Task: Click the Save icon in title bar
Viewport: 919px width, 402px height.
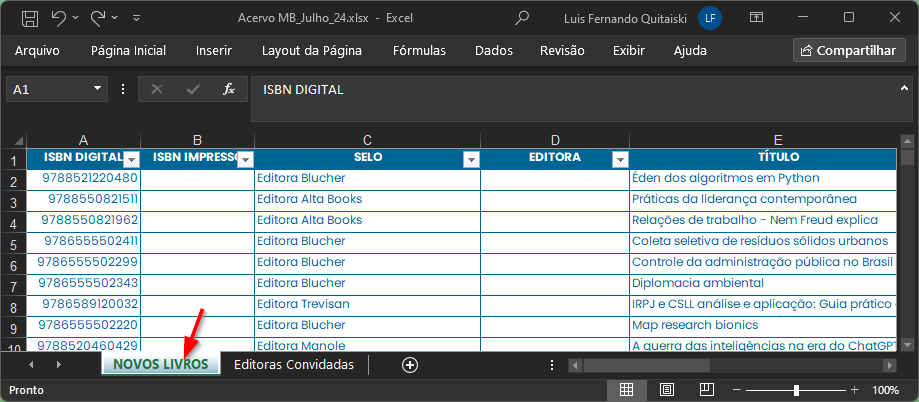Action: (29, 17)
